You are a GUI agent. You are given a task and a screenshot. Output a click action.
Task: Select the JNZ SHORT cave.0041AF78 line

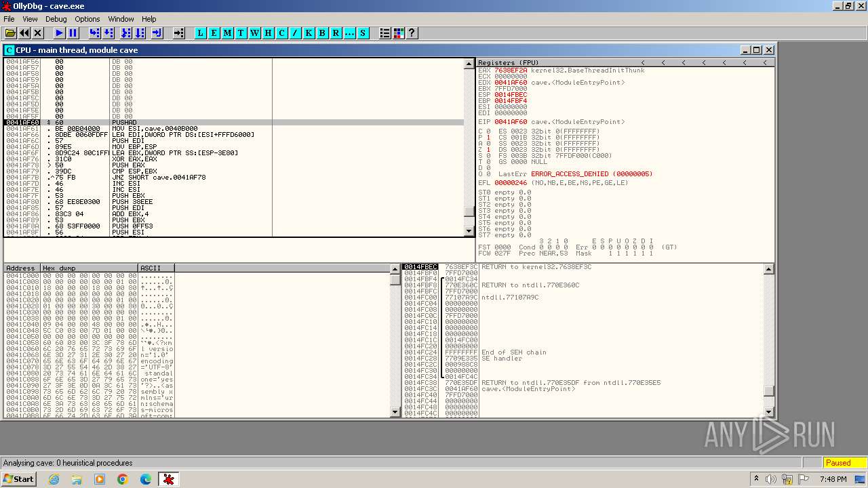[x=234, y=177]
